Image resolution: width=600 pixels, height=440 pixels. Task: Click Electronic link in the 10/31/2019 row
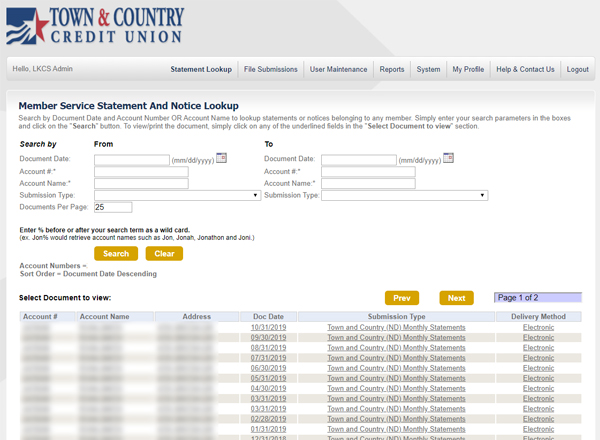click(538, 328)
